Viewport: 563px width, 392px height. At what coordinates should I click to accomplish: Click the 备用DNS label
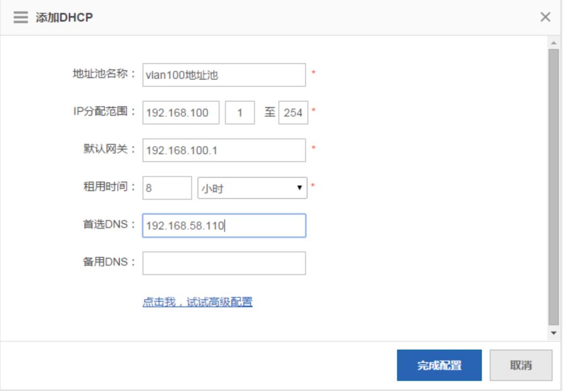(x=110, y=262)
